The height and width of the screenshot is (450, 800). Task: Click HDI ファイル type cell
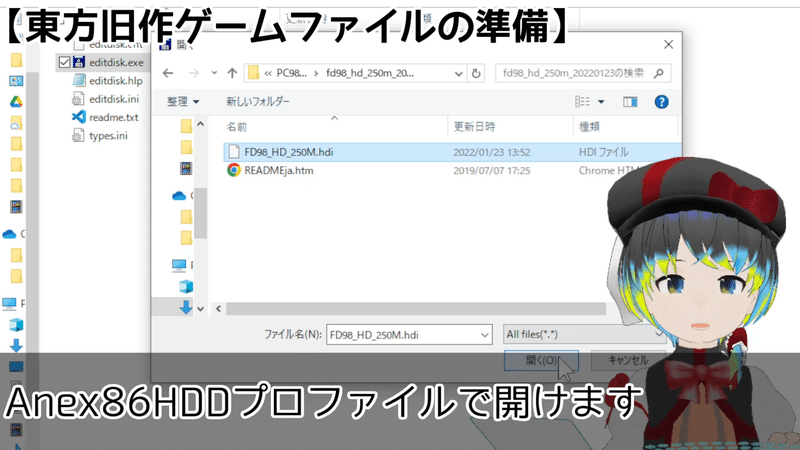click(604, 153)
